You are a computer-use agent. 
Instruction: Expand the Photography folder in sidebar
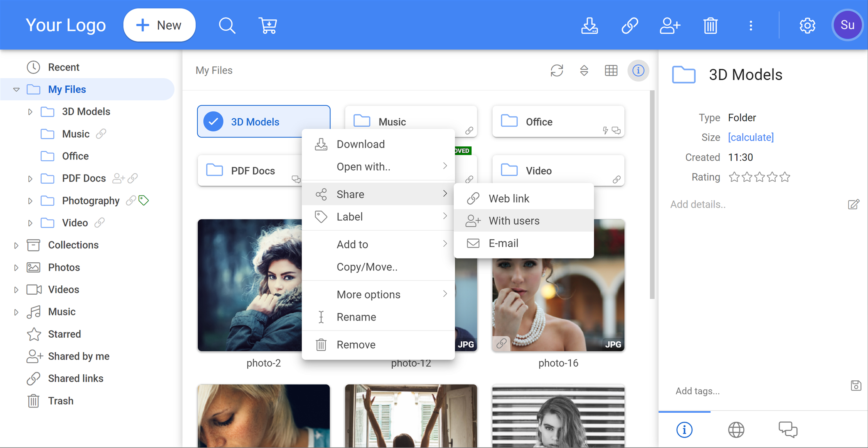coord(30,200)
